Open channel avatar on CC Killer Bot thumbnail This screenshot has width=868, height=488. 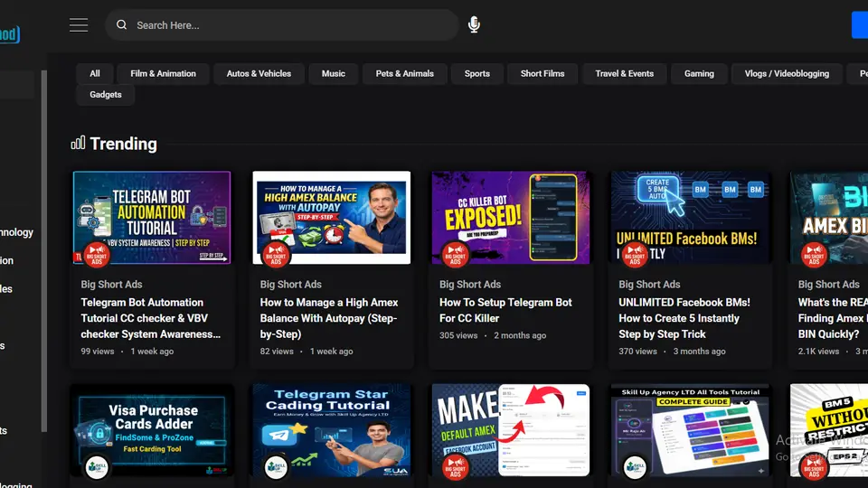(x=455, y=255)
